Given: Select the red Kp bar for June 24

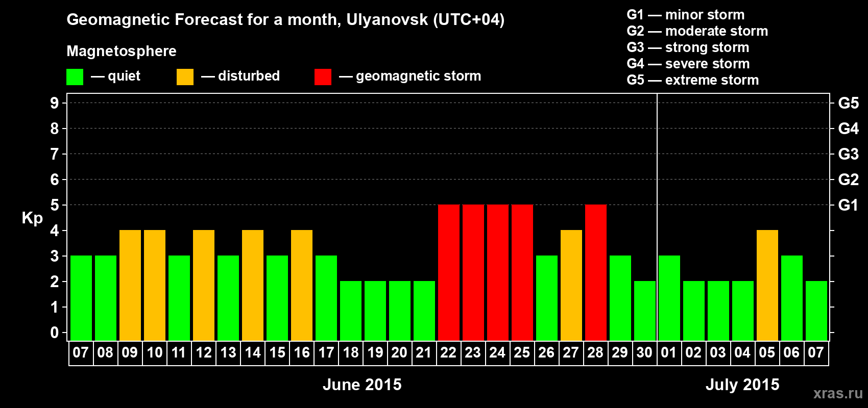Looking at the screenshot, I should coord(498,273).
